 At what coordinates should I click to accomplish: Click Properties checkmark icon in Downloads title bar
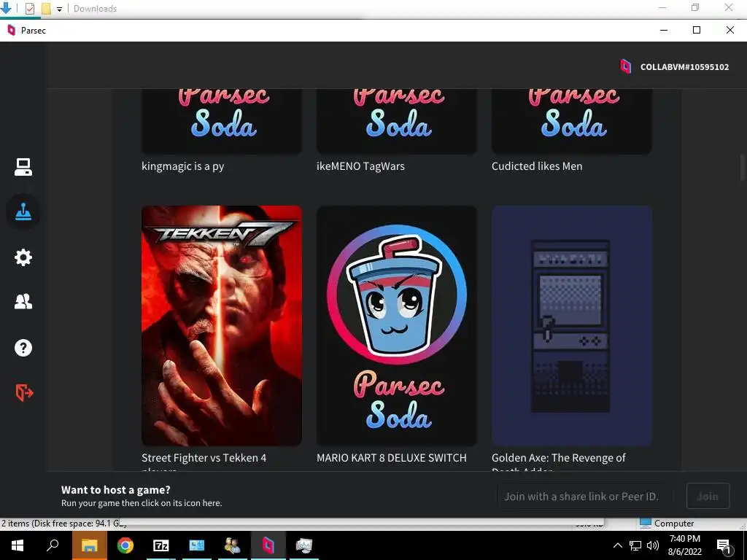(x=29, y=9)
